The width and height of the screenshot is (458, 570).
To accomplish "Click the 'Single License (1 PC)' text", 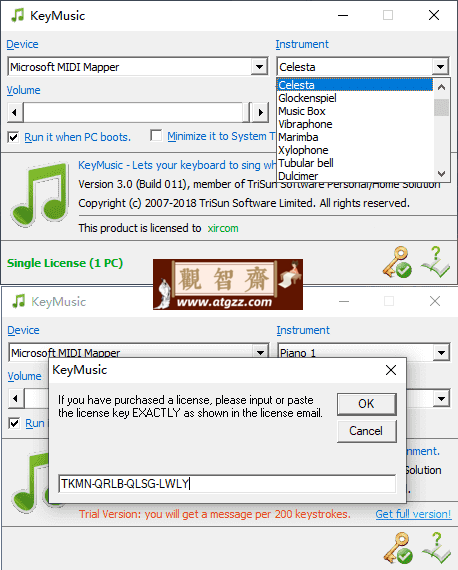I will tap(65, 263).
